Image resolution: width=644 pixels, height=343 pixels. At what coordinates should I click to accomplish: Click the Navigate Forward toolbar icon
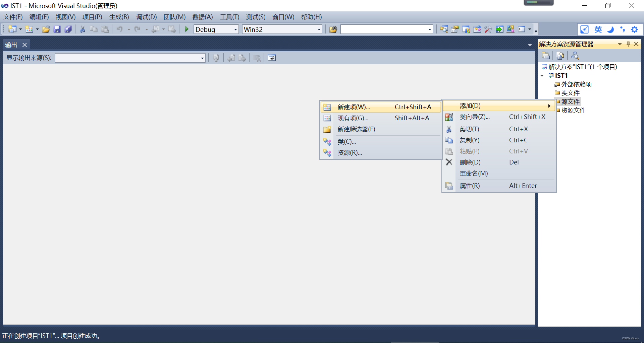tap(172, 29)
